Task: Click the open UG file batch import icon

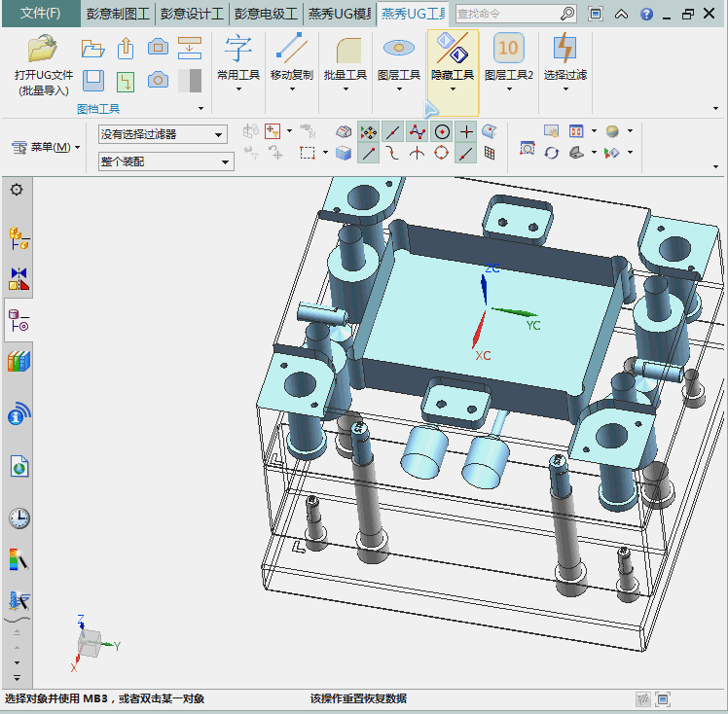Action: (x=43, y=49)
